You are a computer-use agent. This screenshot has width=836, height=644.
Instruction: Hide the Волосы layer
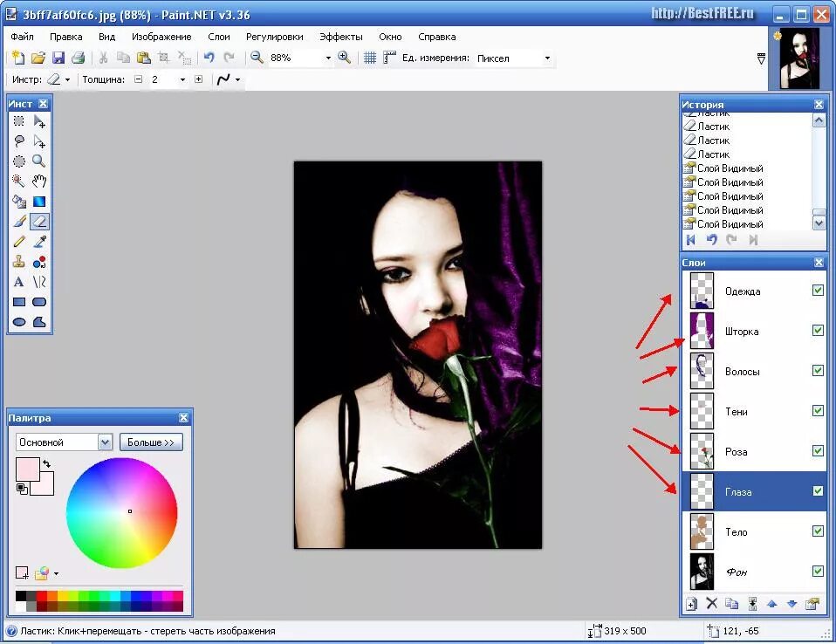pyautogui.click(x=818, y=371)
